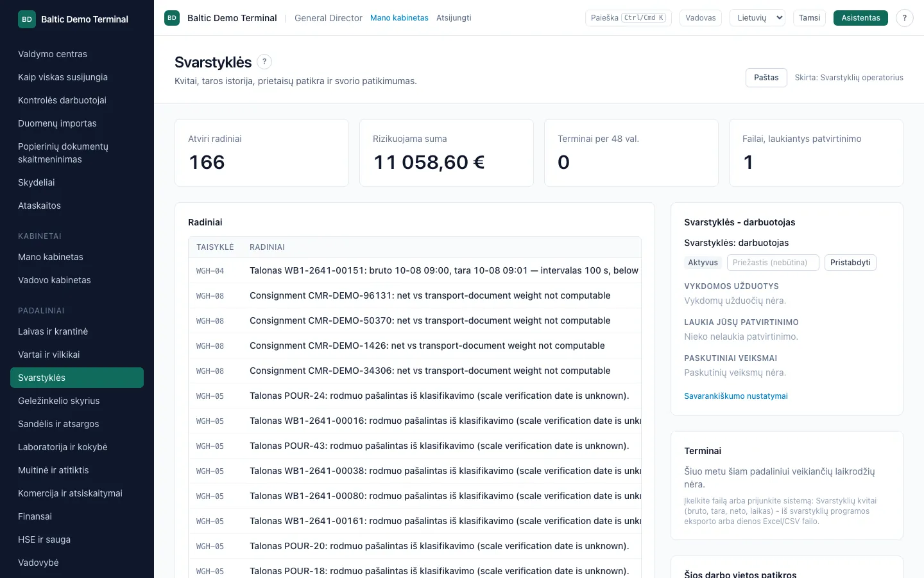Click the Atsijungti logout link

454,18
